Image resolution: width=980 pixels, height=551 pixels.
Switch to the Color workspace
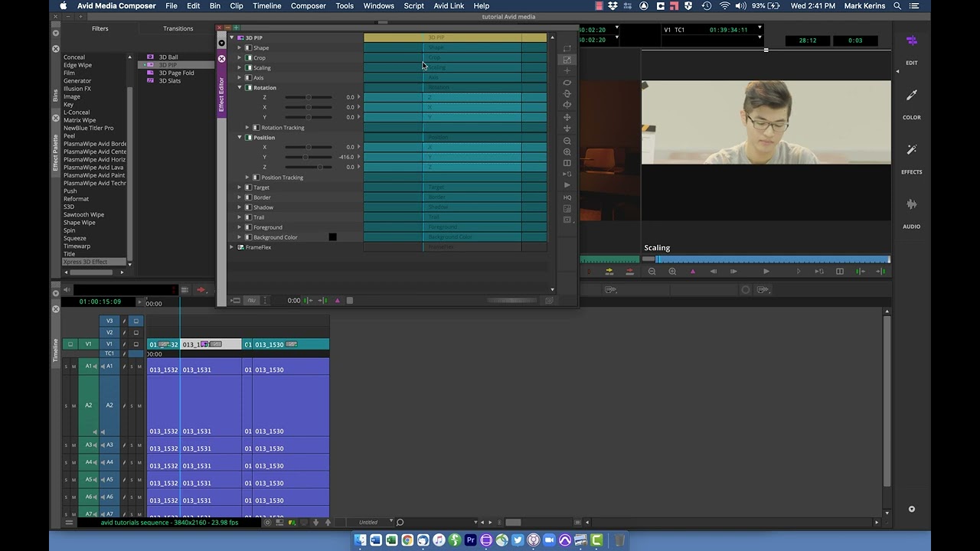click(x=911, y=104)
